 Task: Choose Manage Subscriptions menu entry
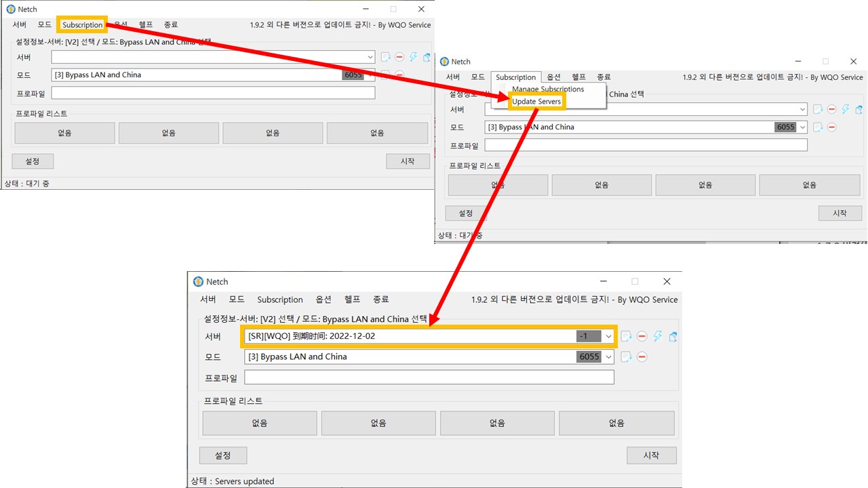(547, 89)
